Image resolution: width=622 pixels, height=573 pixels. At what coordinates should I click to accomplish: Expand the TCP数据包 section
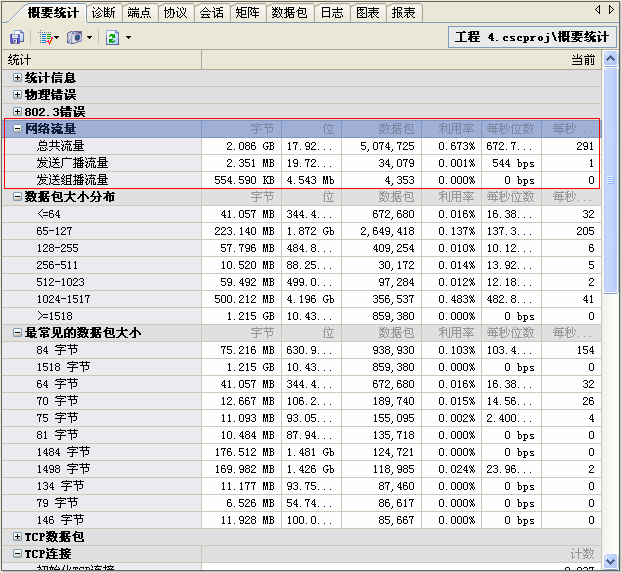(17, 536)
